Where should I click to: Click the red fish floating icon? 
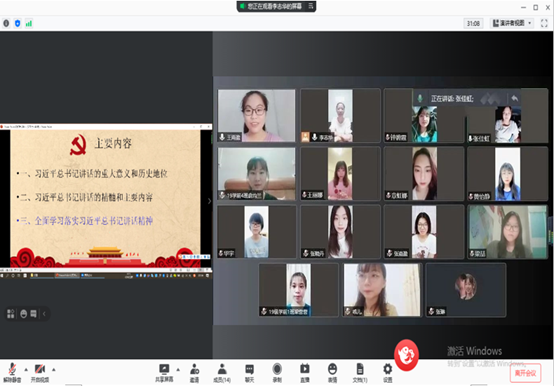point(407,355)
